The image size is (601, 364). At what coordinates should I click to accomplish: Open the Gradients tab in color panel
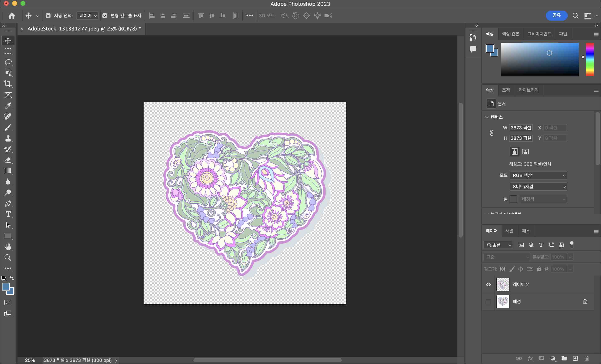point(539,34)
